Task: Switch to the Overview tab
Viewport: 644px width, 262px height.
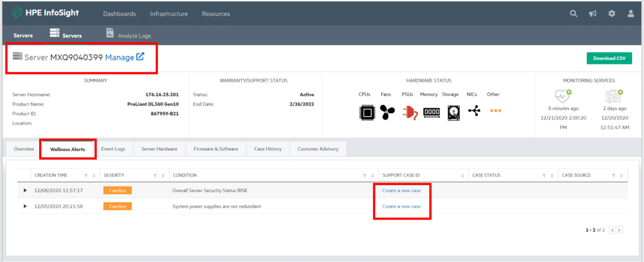Action: [x=24, y=149]
